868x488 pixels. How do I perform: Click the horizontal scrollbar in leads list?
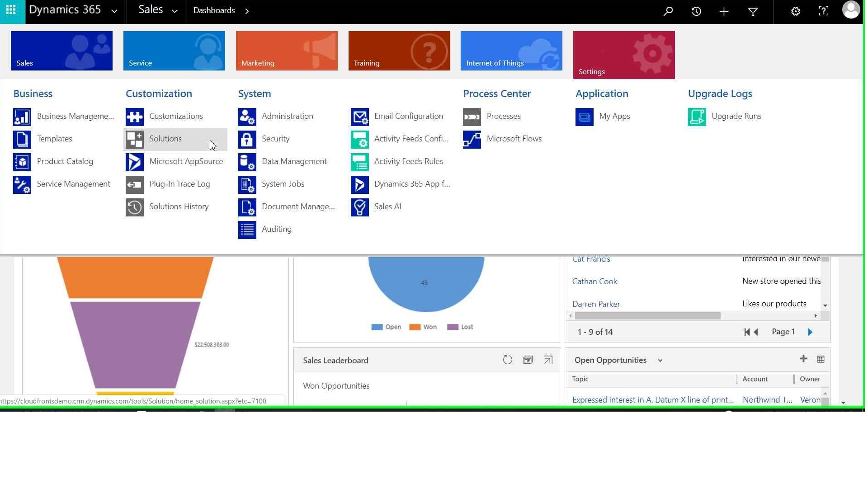tap(647, 316)
